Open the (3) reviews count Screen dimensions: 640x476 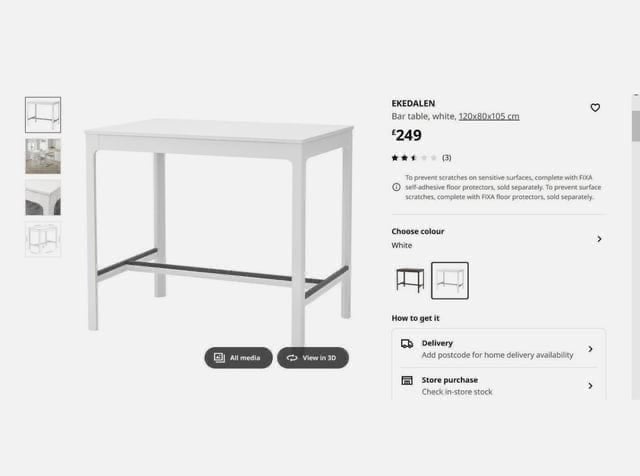(447, 158)
